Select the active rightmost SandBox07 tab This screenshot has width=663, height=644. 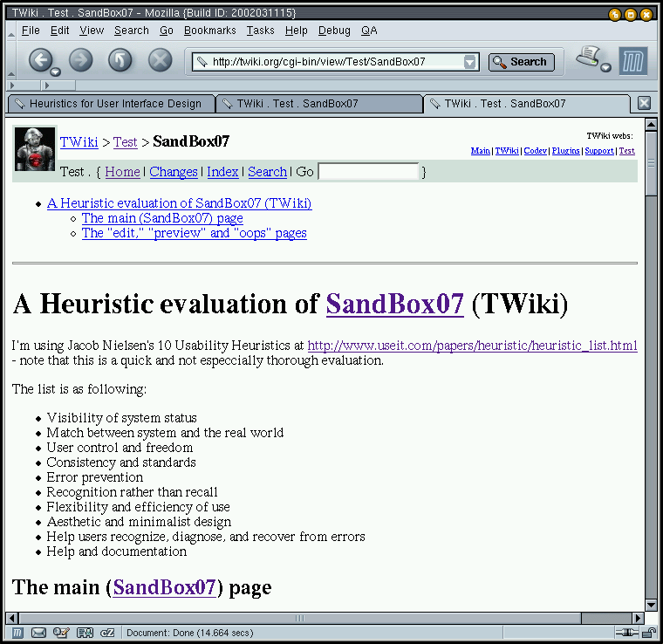(x=527, y=104)
